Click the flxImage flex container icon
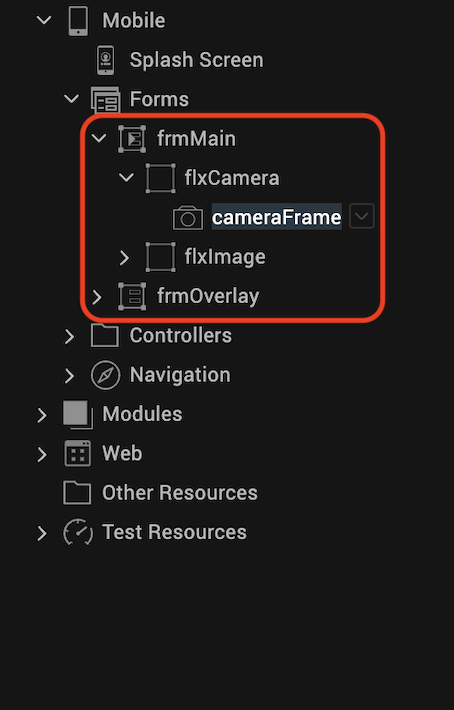454x710 pixels. click(160, 257)
